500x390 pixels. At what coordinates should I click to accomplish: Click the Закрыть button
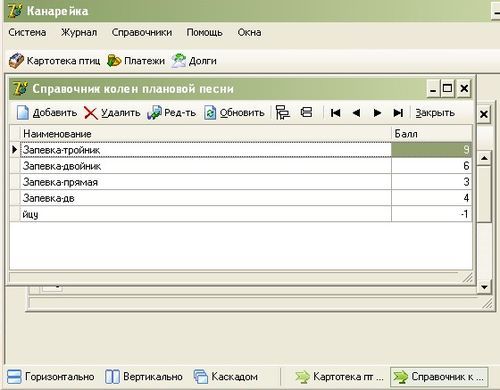[435, 113]
